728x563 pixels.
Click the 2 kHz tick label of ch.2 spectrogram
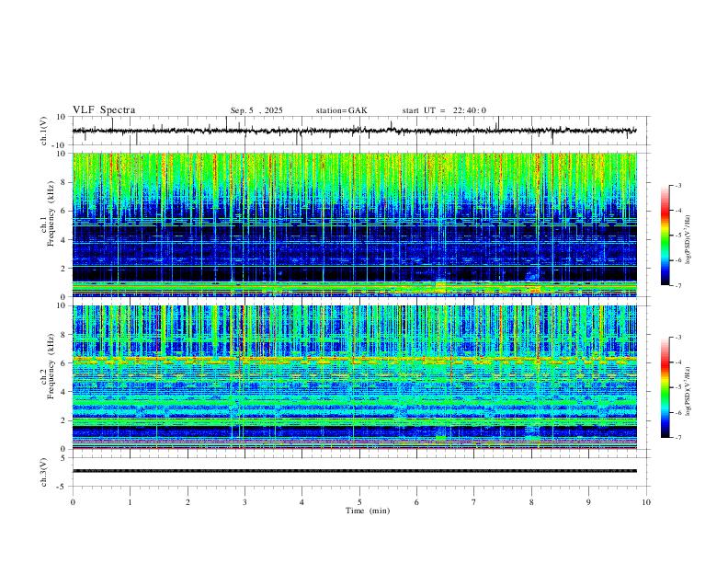click(x=63, y=420)
